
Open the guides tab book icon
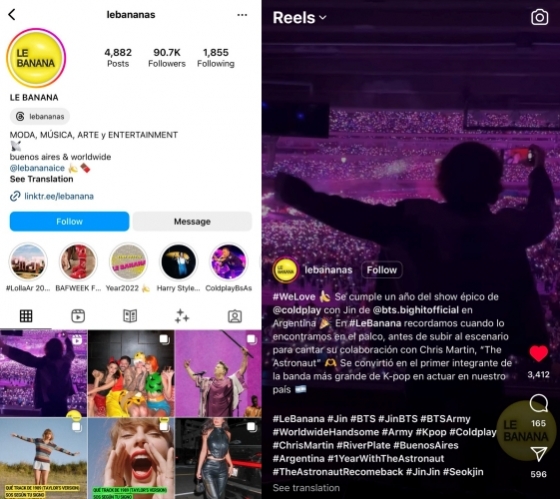(x=130, y=316)
